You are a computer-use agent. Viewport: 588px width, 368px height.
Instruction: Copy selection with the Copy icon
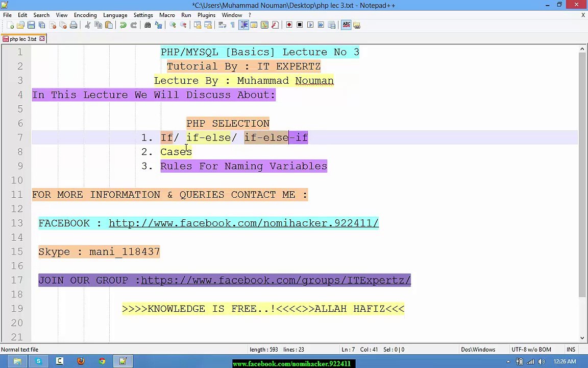tap(98, 25)
